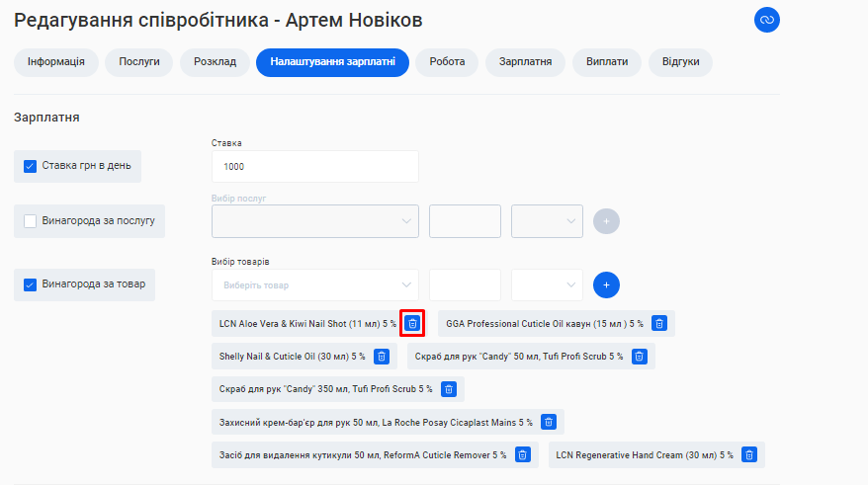Open the unit dropdown in product reward row
This screenshot has height=485, width=868.
pyautogui.click(x=547, y=284)
